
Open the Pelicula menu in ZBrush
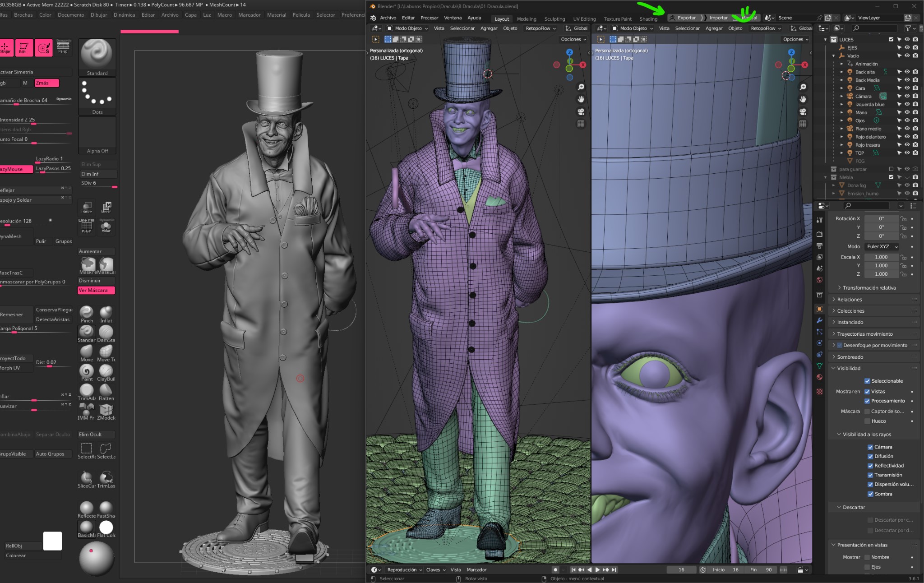(301, 15)
